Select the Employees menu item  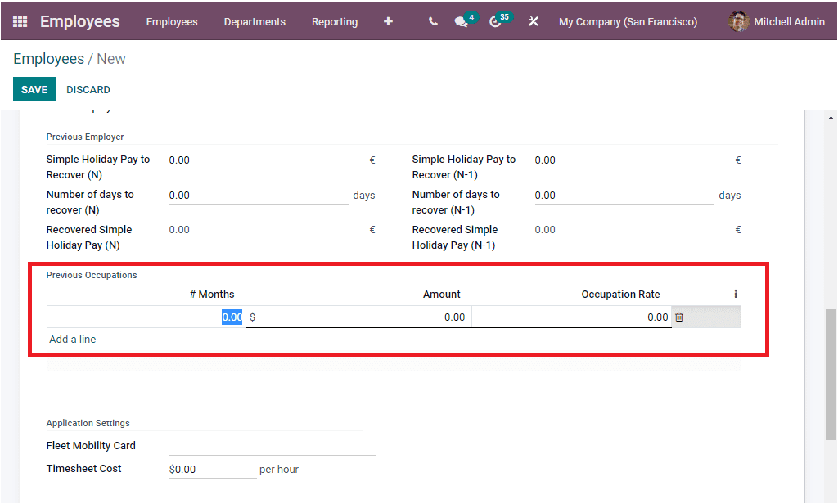click(x=172, y=22)
